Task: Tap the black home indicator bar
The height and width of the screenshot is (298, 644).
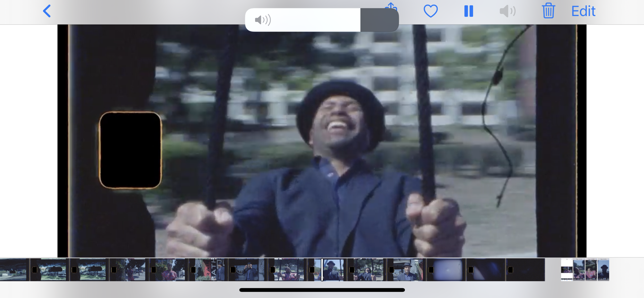Action: click(x=322, y=290)
